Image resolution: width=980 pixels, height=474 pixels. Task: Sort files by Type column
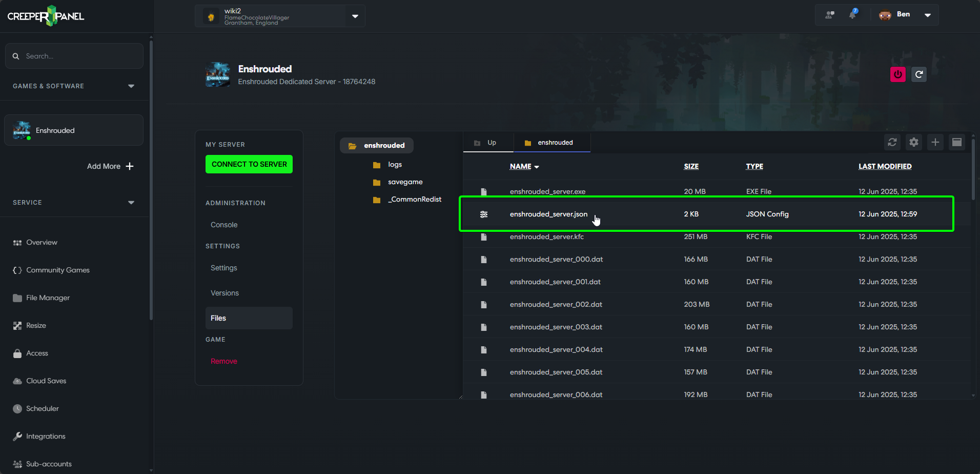(x=754, y=166)
